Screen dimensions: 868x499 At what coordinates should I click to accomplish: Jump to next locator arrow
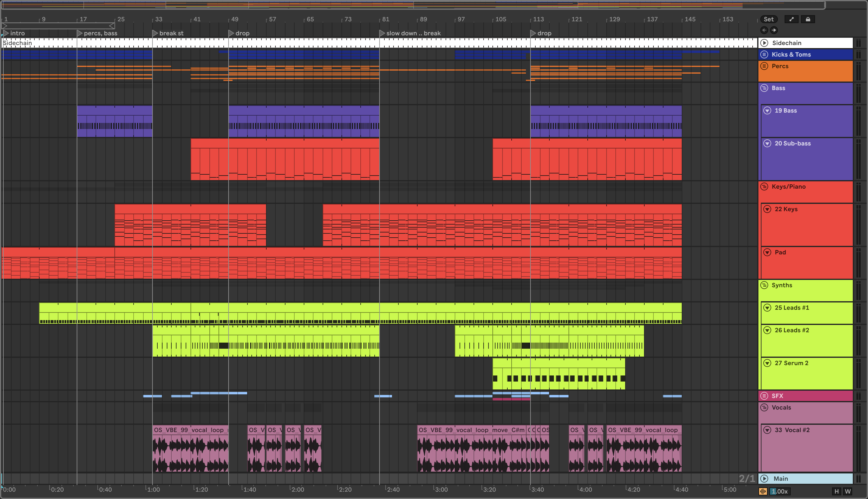click(774, 30)
